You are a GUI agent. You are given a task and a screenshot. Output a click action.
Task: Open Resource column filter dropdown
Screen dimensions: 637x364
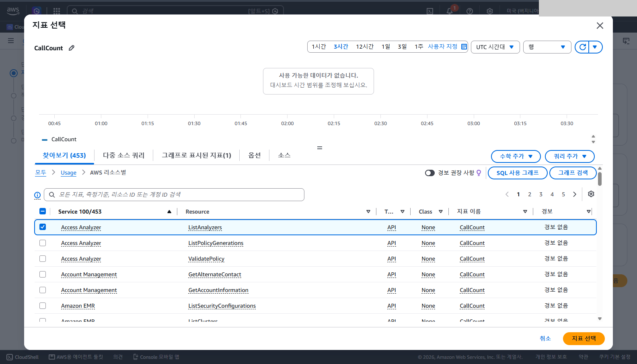click(x=368, y=212)
